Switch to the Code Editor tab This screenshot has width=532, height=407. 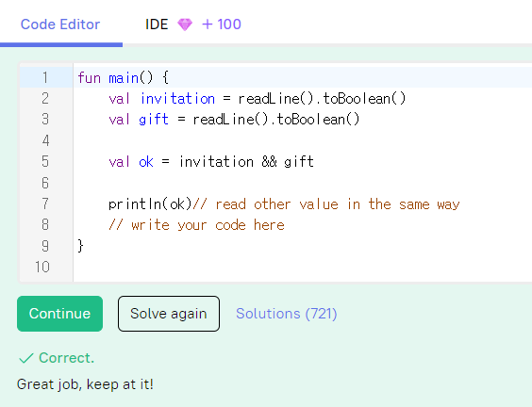point(60,24)
